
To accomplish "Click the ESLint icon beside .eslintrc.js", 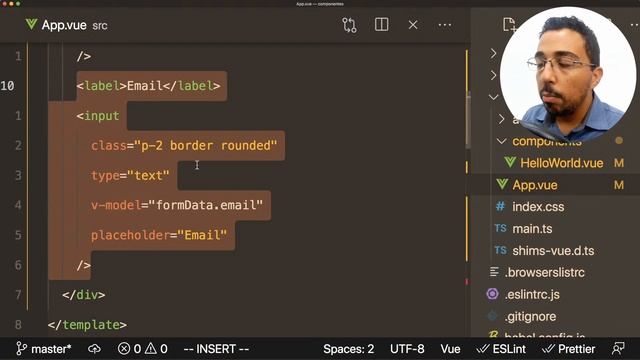I will (x=492, y=294).
